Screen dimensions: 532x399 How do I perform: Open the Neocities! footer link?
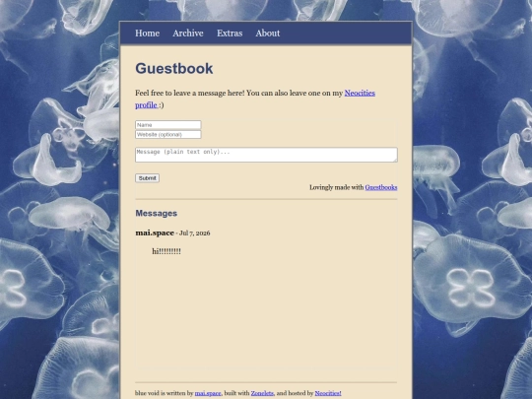[328, 393]
